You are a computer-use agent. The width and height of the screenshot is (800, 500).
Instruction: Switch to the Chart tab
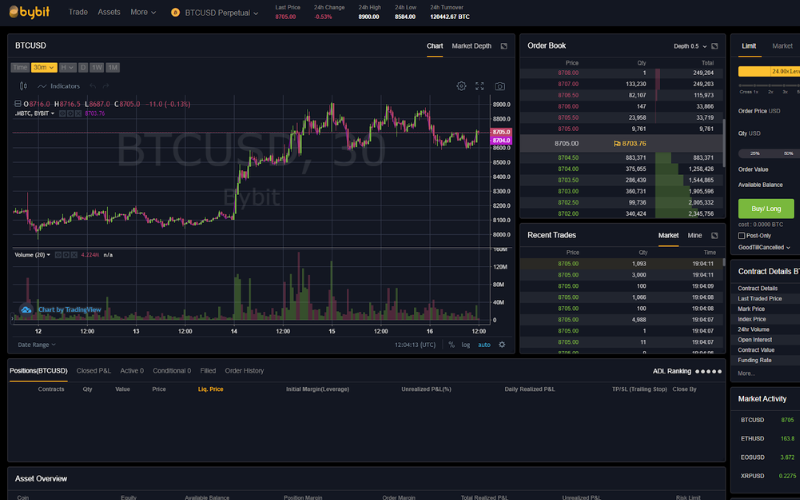coord(435,46)
